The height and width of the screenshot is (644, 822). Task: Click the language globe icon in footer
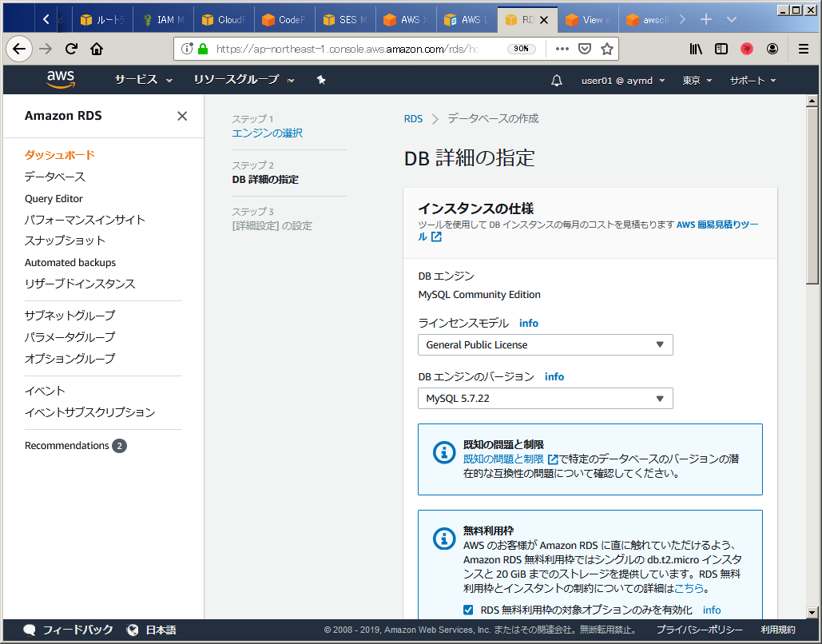(133, 630)
